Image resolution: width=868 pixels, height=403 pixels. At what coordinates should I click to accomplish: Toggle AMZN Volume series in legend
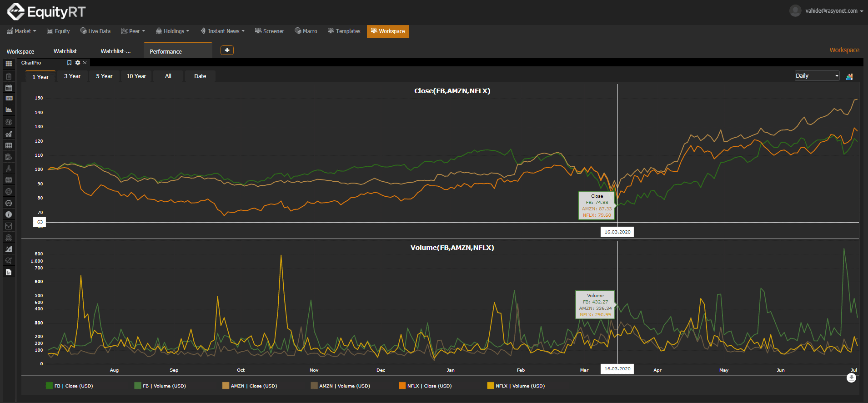pyautogui.click(x=340, y=386)
